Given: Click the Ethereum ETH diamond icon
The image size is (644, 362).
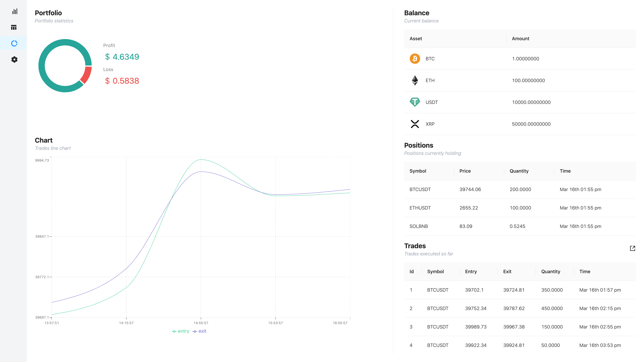Looking at the screenshot, I should click(415, 80).
